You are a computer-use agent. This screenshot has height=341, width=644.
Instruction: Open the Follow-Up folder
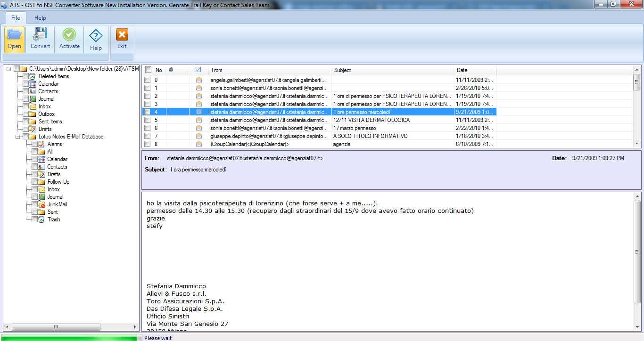(58, 181)
